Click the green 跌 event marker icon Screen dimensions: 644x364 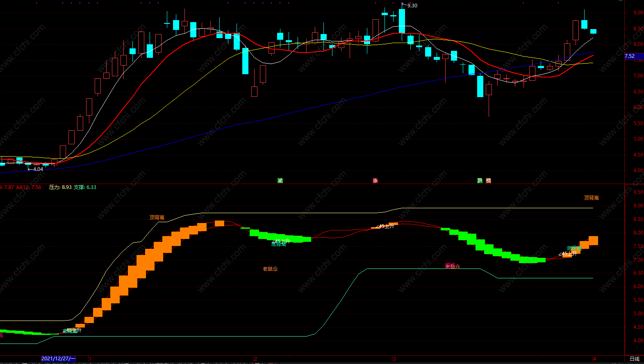[480, 180]
